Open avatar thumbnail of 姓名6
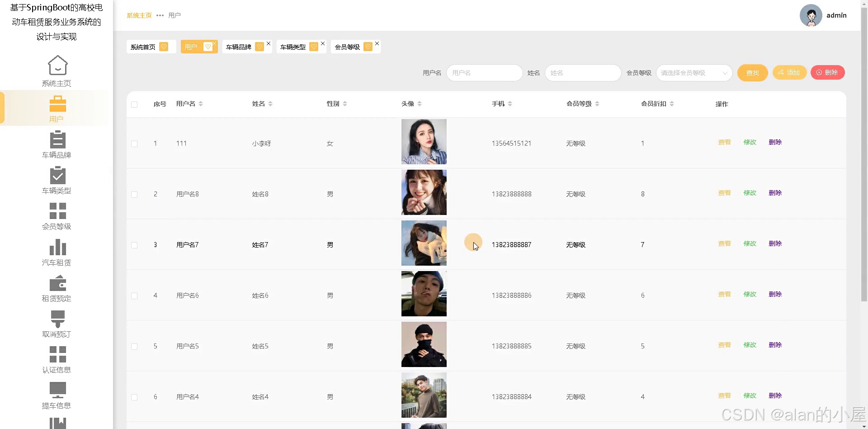Screen dimensions: 868x429 tap(424, 294)
